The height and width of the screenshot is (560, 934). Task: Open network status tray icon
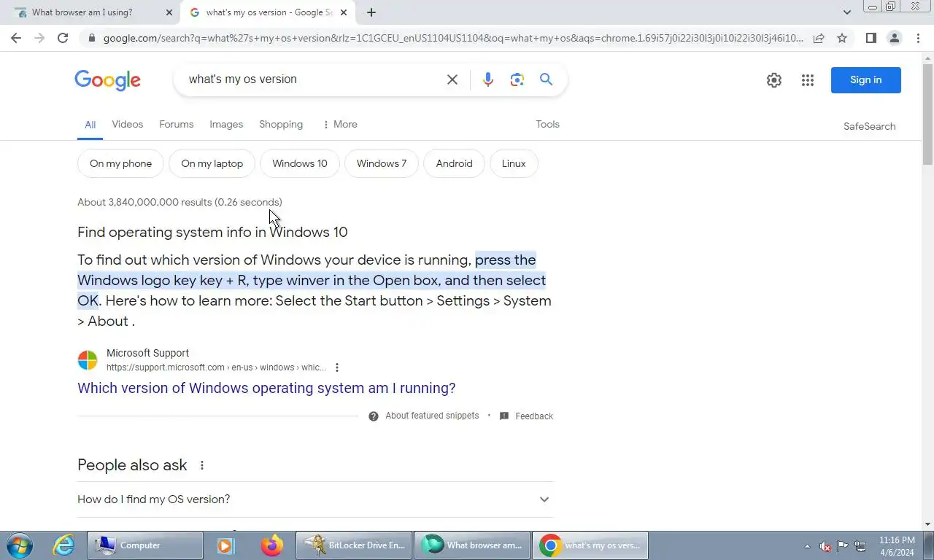860,546
